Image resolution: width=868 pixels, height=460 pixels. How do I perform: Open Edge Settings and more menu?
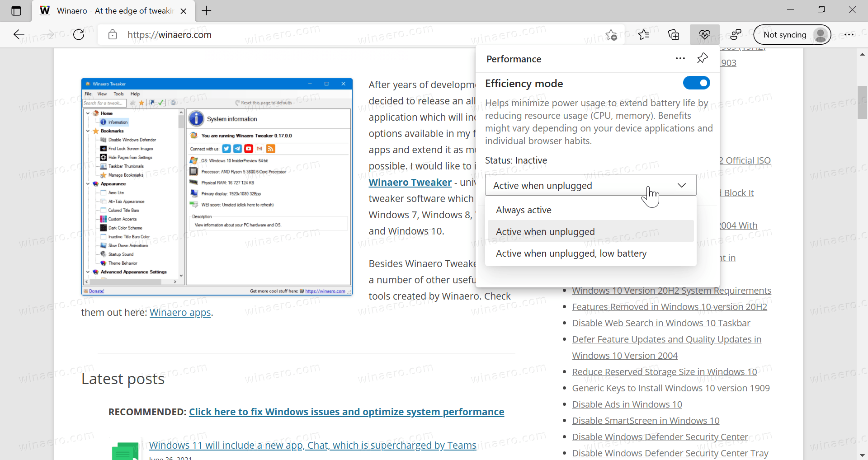click(849, 35)
